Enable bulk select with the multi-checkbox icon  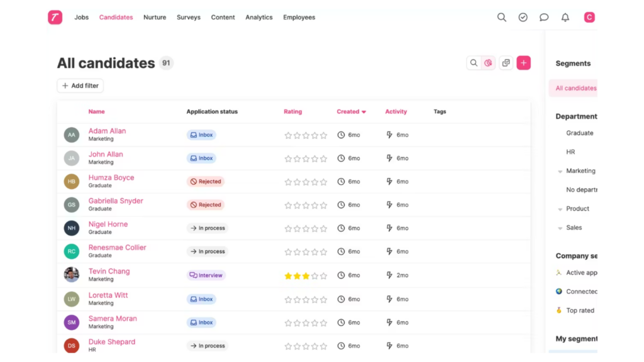[x=506, y=63]
